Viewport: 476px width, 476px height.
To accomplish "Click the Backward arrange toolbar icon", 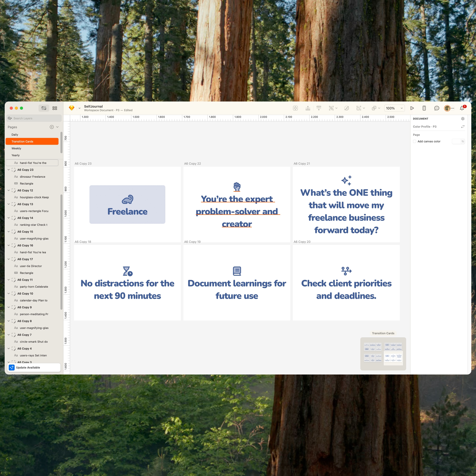I will 319,108.
